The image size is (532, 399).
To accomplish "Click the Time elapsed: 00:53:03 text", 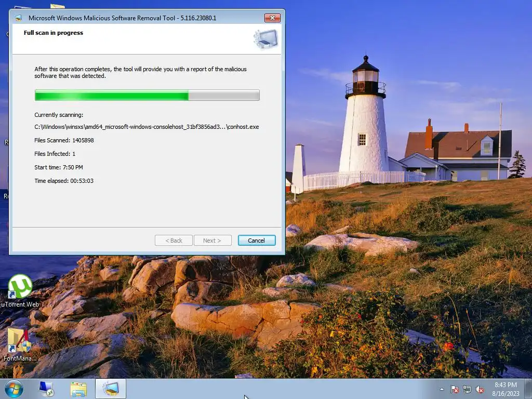I will [x=64, y=181].
